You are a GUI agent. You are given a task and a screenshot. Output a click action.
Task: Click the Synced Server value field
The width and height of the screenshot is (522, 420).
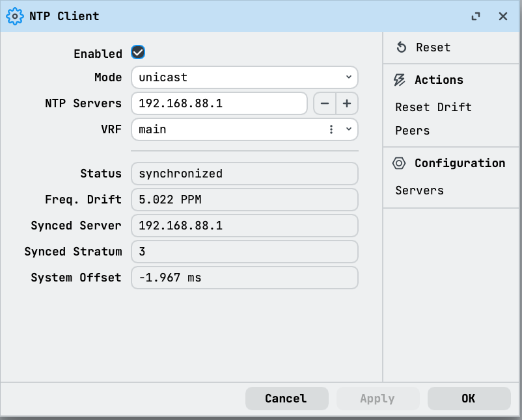(x=245, y=226)
